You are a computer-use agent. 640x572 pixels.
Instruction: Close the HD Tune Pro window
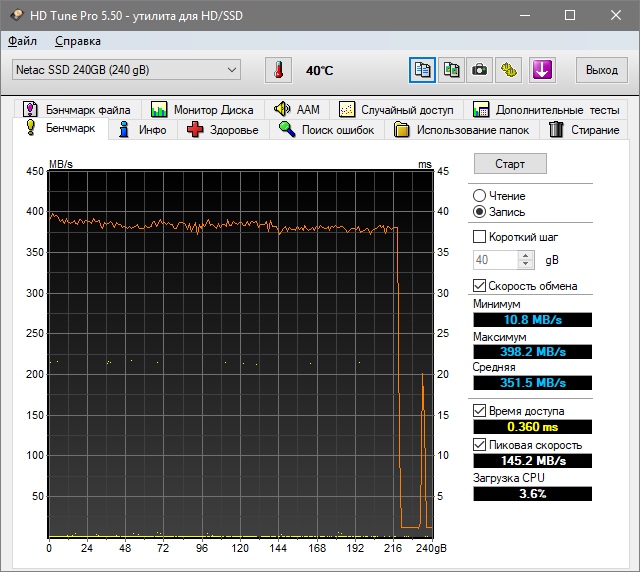tap(616, 16)
